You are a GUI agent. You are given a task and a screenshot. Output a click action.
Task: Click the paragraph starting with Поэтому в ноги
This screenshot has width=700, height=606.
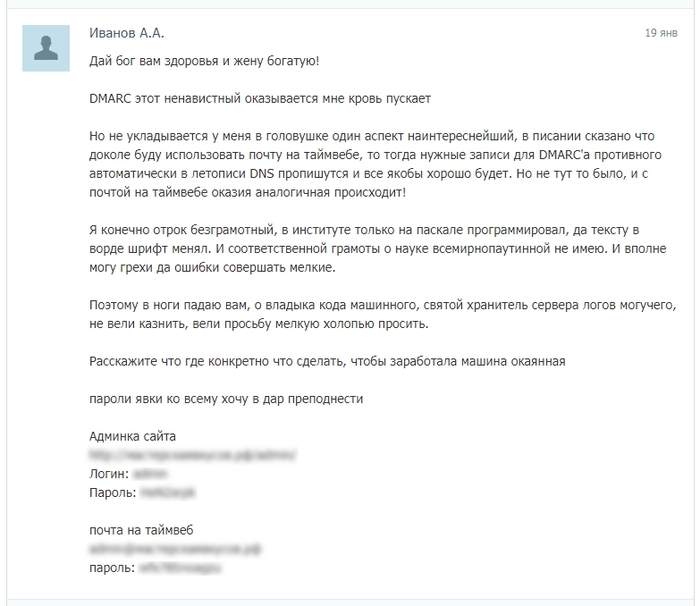tap(380, 314)
